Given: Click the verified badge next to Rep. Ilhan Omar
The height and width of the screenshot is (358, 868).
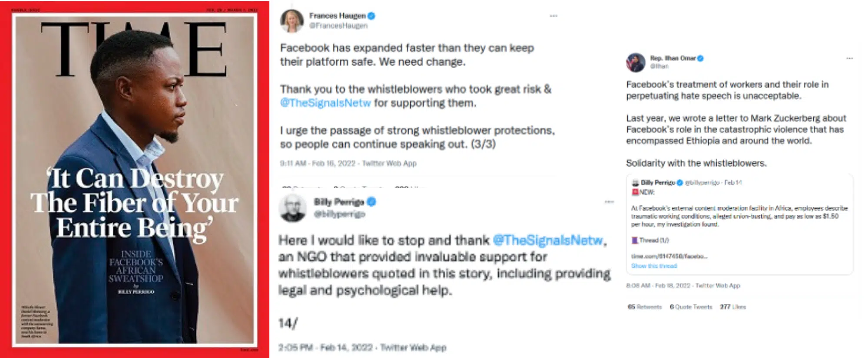Looking at the screenshot, I should point(700,58).
